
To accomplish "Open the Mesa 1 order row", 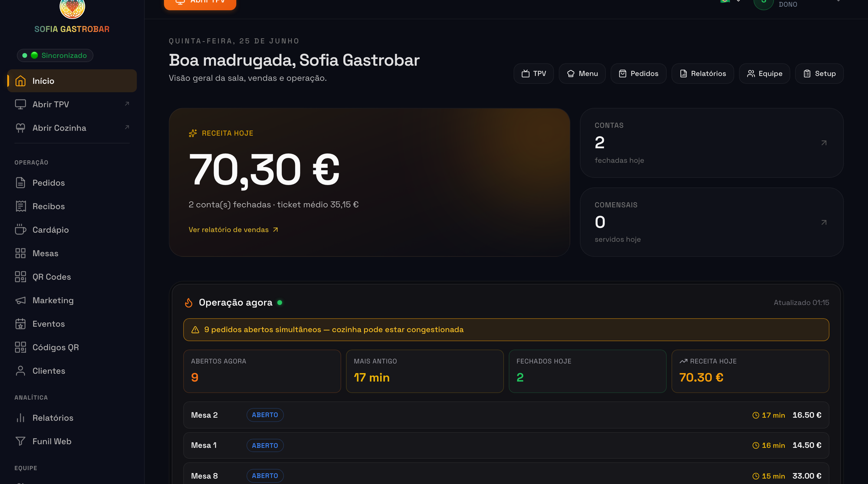I will coord(506,445).
